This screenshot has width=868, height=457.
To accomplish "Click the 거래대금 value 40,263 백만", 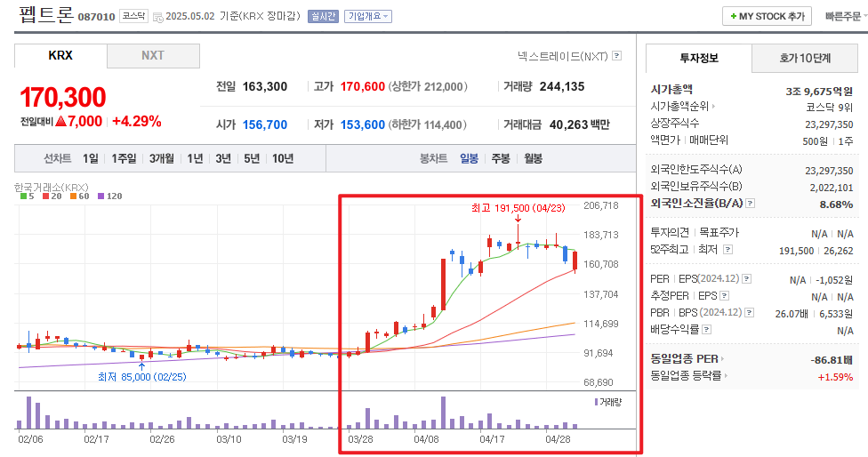I will click(580, 125).
